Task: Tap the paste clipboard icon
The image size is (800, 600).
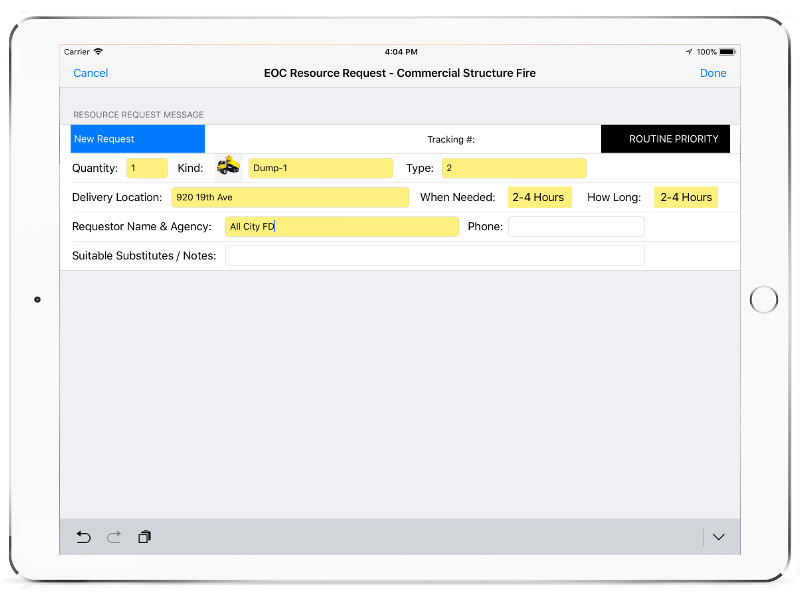Action: (144, 537)
